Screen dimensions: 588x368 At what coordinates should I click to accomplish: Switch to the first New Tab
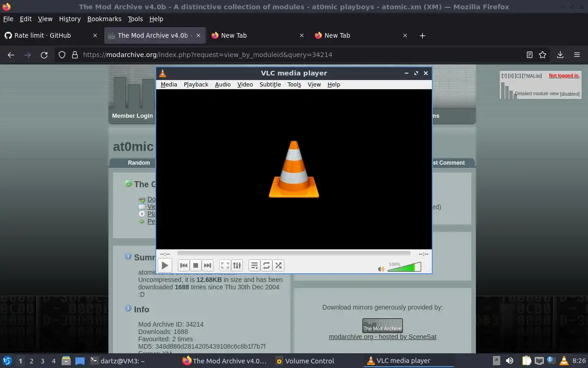pos(257,35)
